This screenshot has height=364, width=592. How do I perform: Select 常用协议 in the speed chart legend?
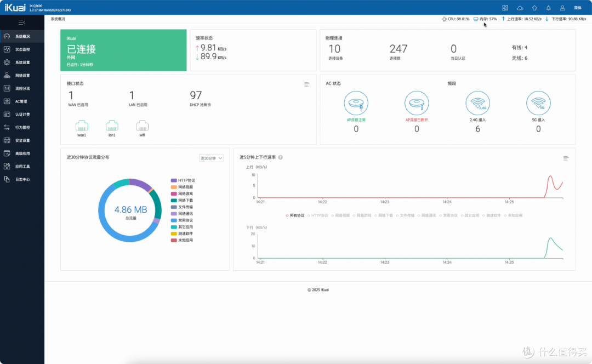pos(448,215)
